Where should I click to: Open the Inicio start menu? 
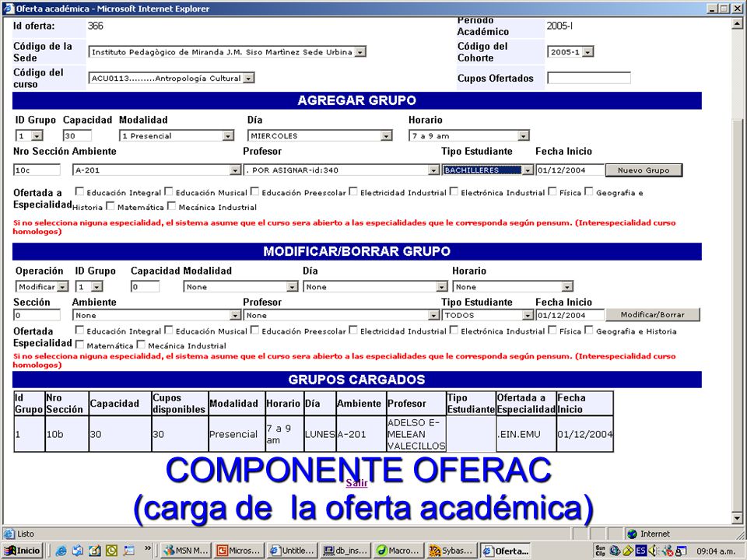coord(22,551)
